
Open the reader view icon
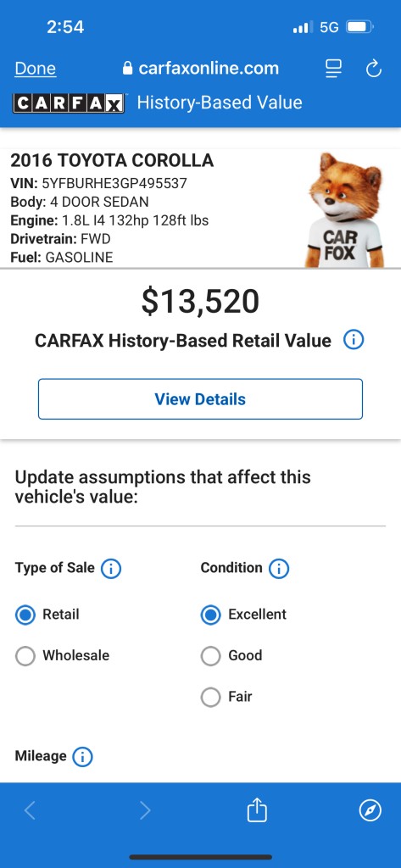coord(333,69)
